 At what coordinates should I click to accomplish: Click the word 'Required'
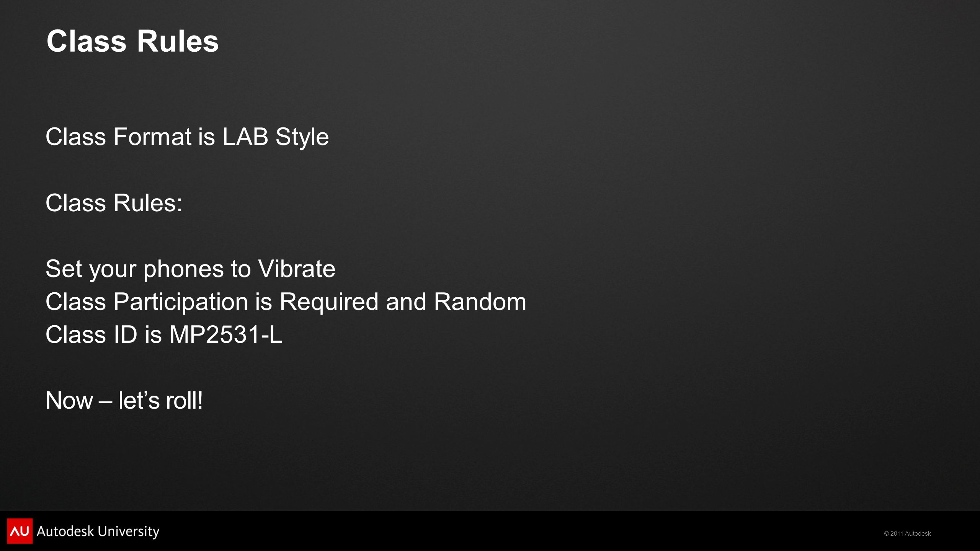click(329, 302)
